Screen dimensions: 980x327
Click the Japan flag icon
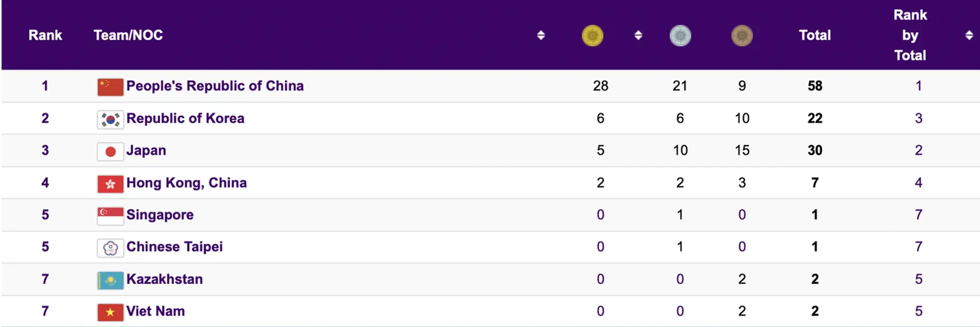110,152
